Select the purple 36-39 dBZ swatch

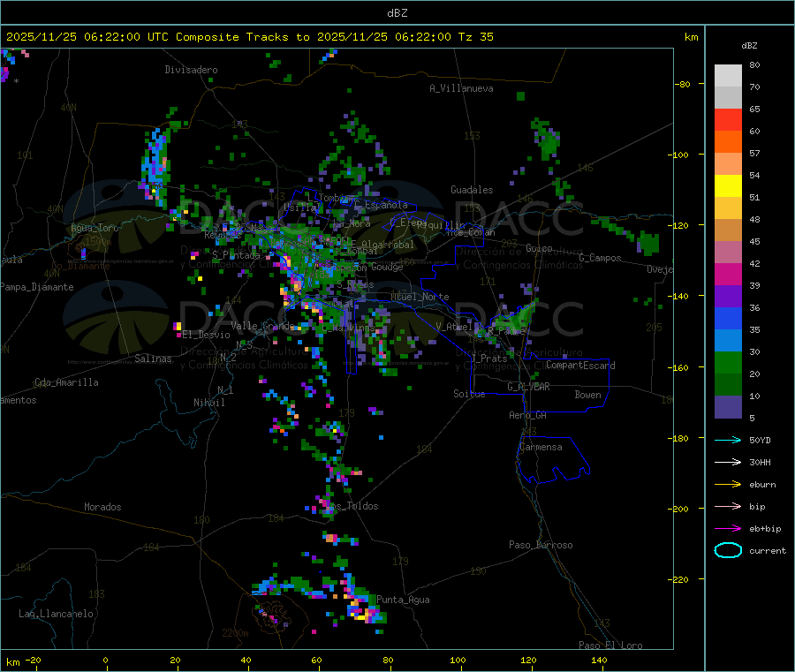click(x=728, y=297)
